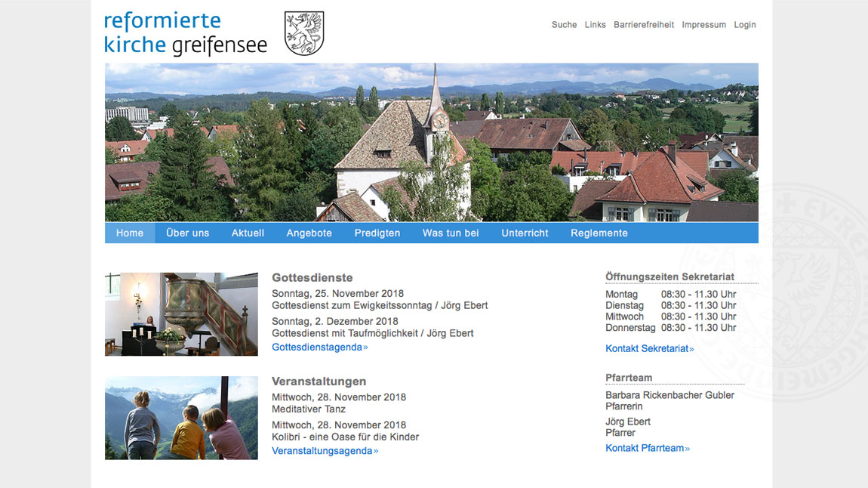The height and width of the screenshot is (488, 868).
Task: Click the Montag opening hours row
Action: point(671,295)
